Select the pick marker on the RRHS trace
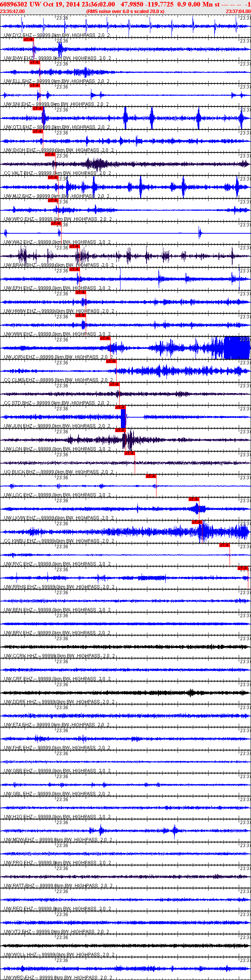Image resolution: width=251 pixels, height=980 pixels. click(243, 568)
